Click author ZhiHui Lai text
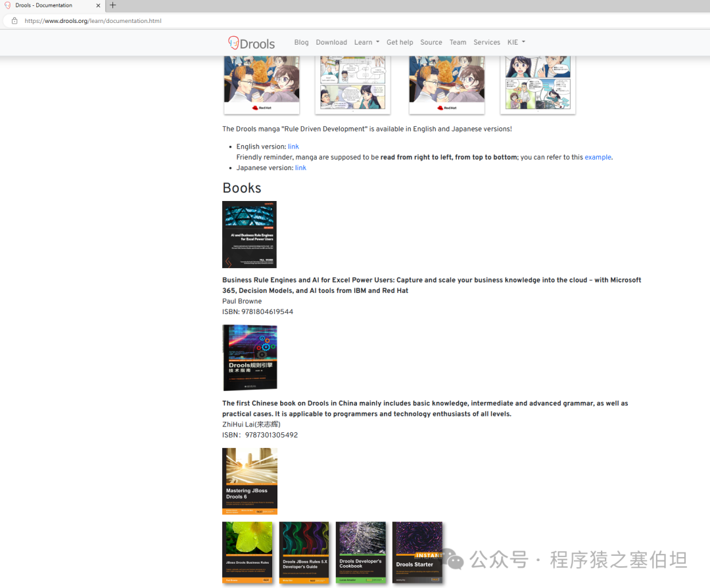710x588 pixels. tap(251, 424)
